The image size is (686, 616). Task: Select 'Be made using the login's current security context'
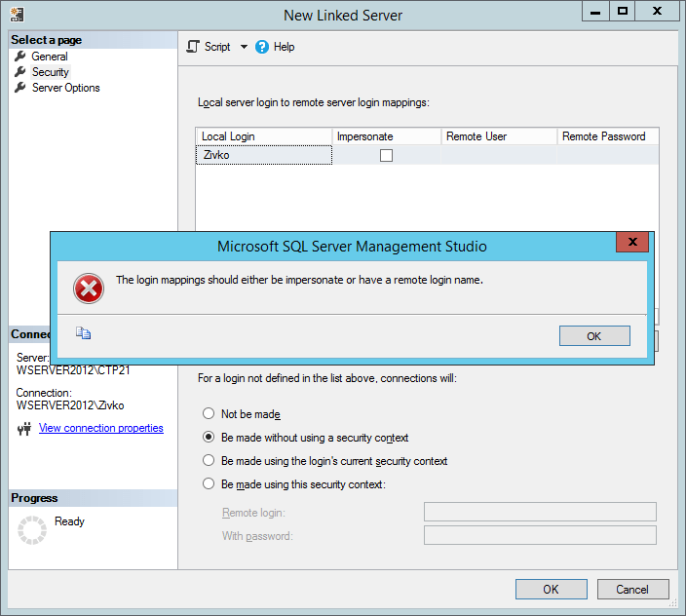pos(209,460)
